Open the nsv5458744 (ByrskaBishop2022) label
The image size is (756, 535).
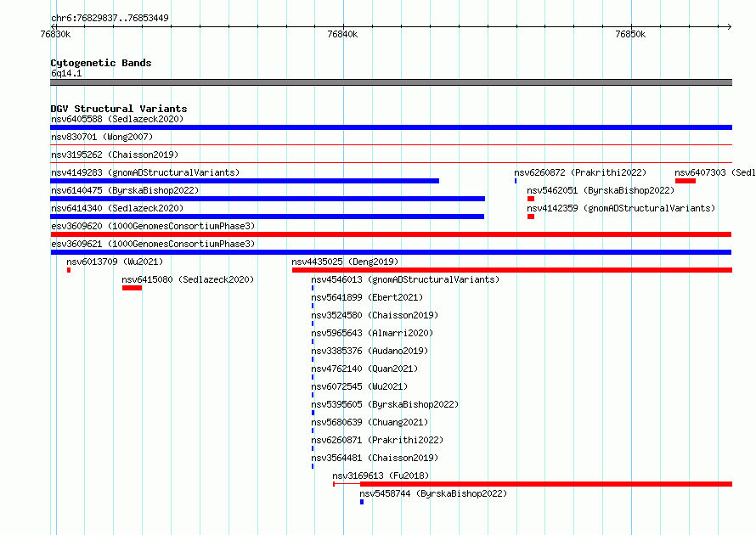pyautogui.click(x=433, y=493)
